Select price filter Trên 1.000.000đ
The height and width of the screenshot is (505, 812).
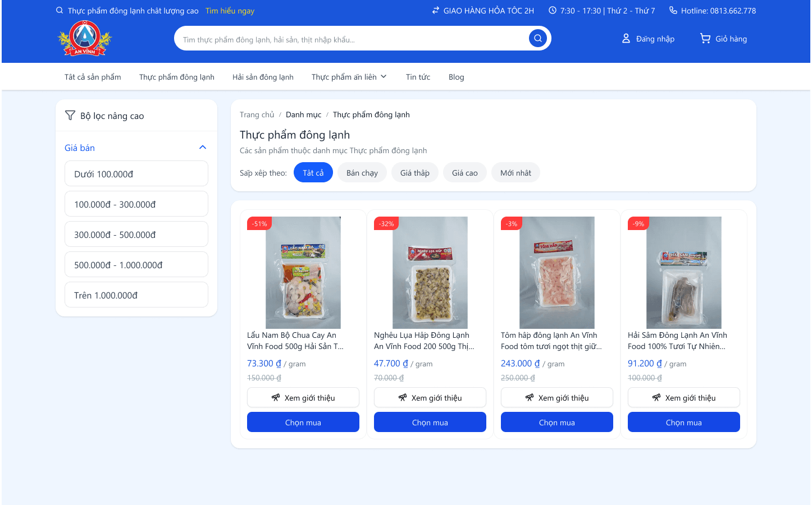point(136,295)
